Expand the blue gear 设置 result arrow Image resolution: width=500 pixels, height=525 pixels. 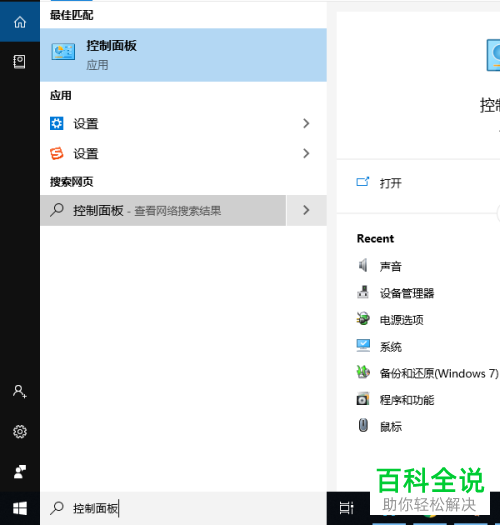(306, 123)
